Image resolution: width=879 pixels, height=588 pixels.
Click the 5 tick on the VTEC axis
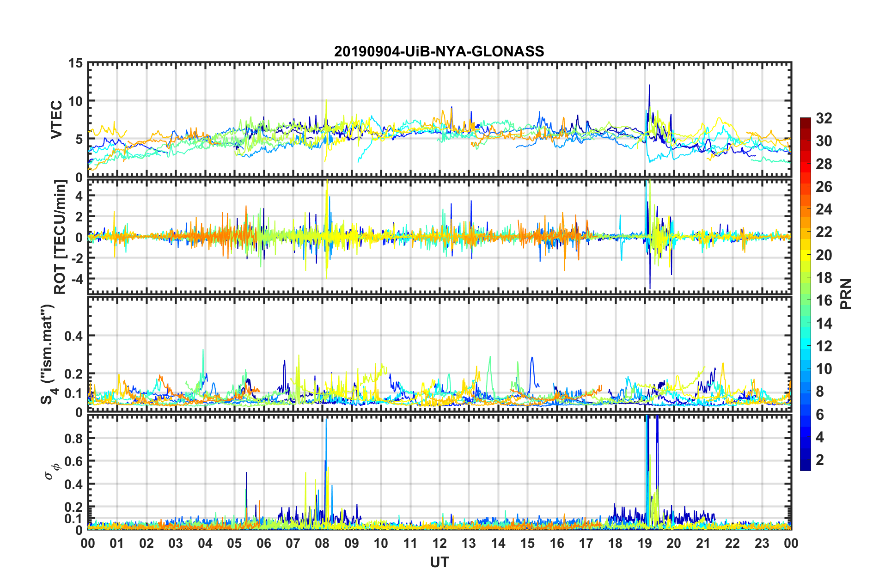(x=79, y=139)
